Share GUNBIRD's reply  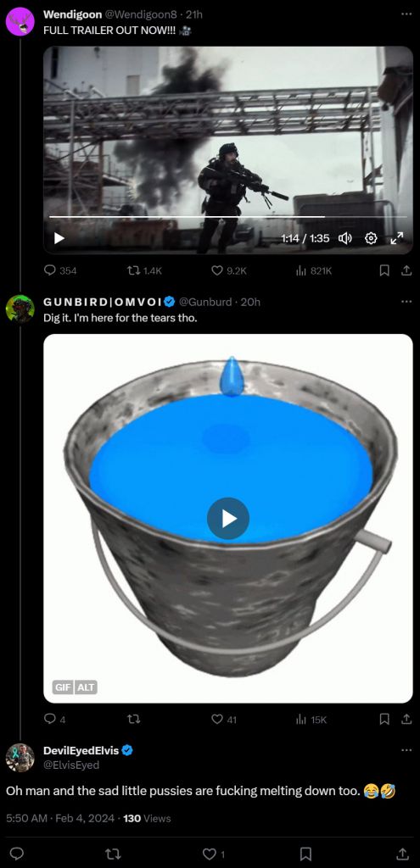[x=406, y=719]
